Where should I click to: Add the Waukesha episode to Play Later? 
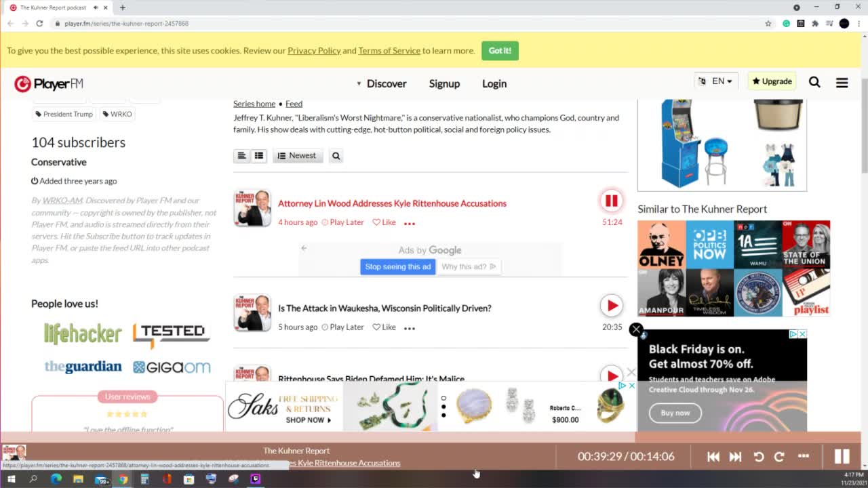(x=342, y=327)
